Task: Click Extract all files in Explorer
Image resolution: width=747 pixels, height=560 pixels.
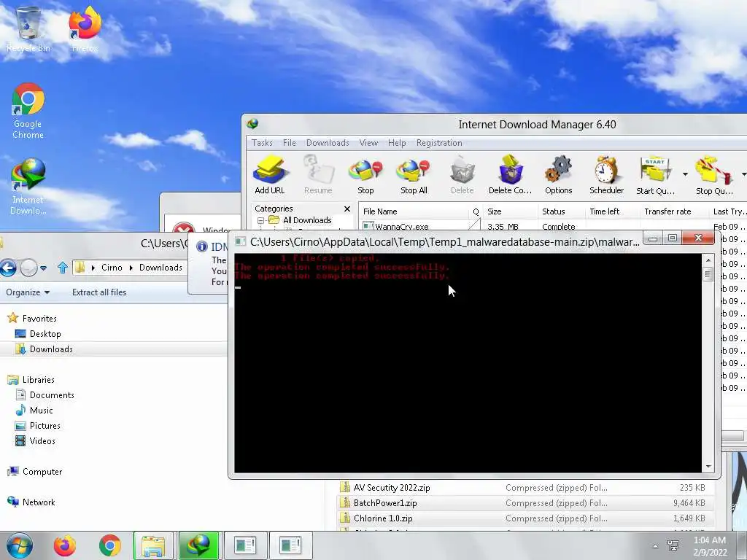Action: 99,292
